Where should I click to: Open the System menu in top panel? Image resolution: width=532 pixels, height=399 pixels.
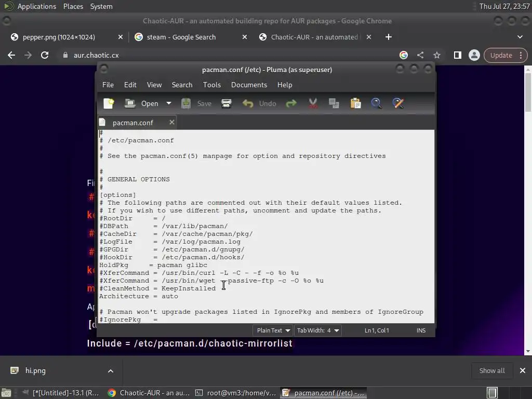[101, 6]
